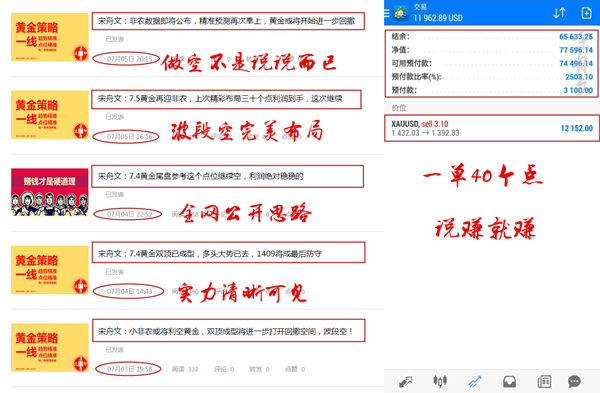Screen dimensions: 600x393
Task: Sort positions with the up-down arrows icon
Action: point(559,13)
